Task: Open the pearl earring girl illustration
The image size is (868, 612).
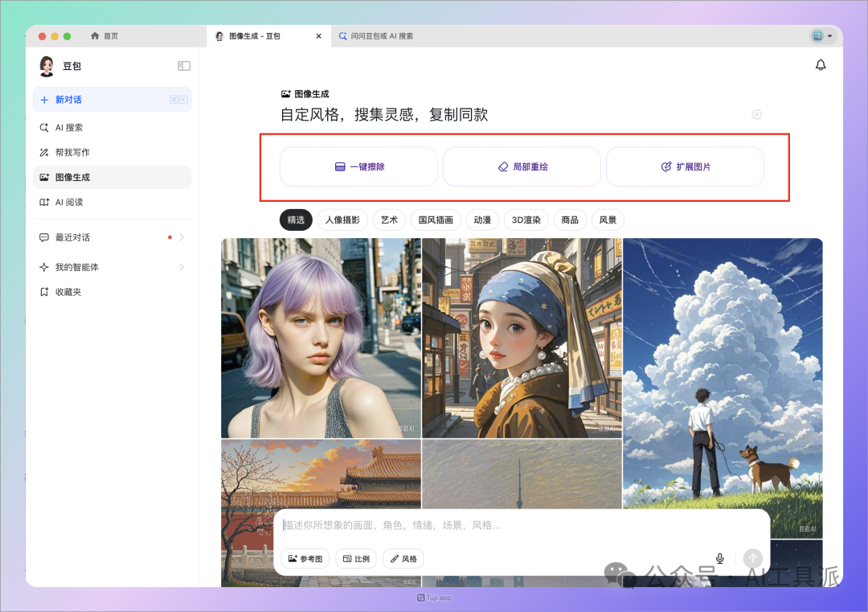Action: pos(522,338)
